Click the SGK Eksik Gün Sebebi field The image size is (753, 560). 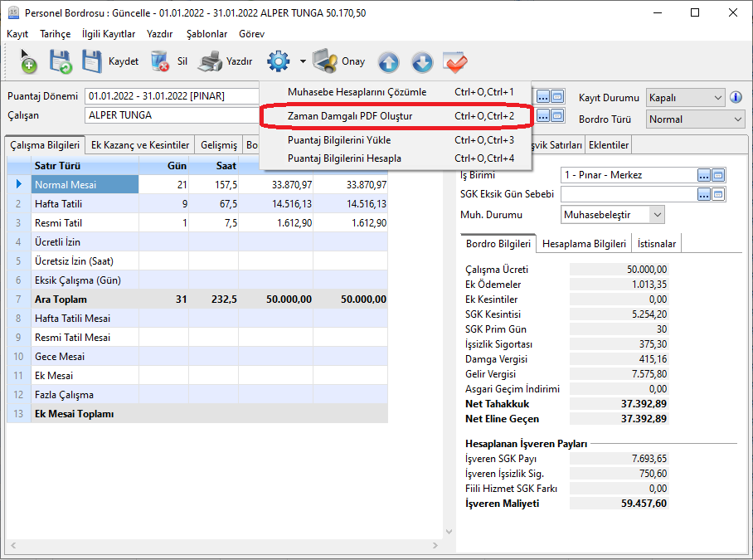pyautogui.click(x=628, y=194)
